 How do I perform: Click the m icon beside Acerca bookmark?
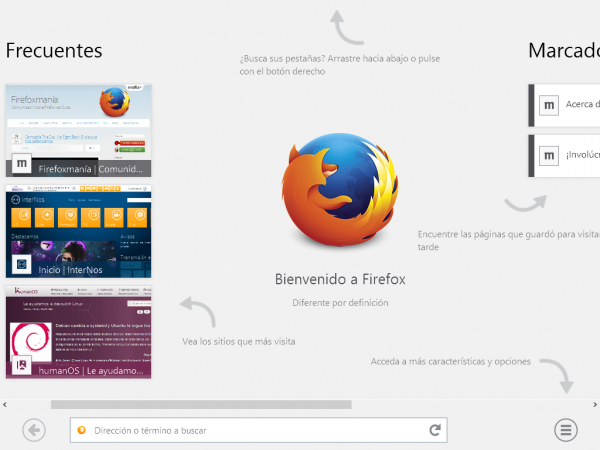pos(549,105)
